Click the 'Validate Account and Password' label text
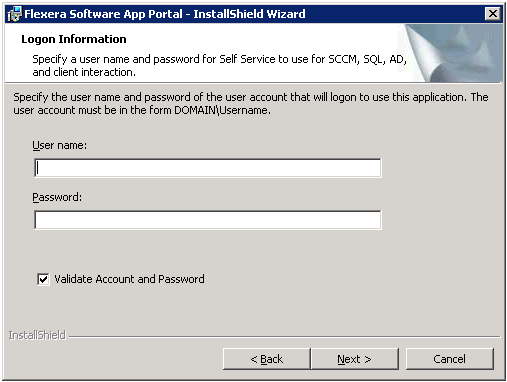Viewport: 507px width, 382px height. pos(129,279)
